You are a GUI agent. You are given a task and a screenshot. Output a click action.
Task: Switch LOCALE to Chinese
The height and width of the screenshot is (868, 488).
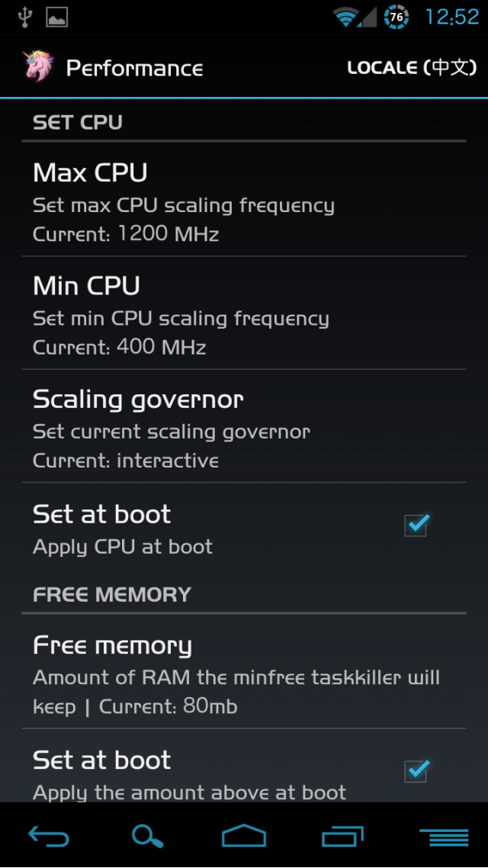tap(413, 68)
